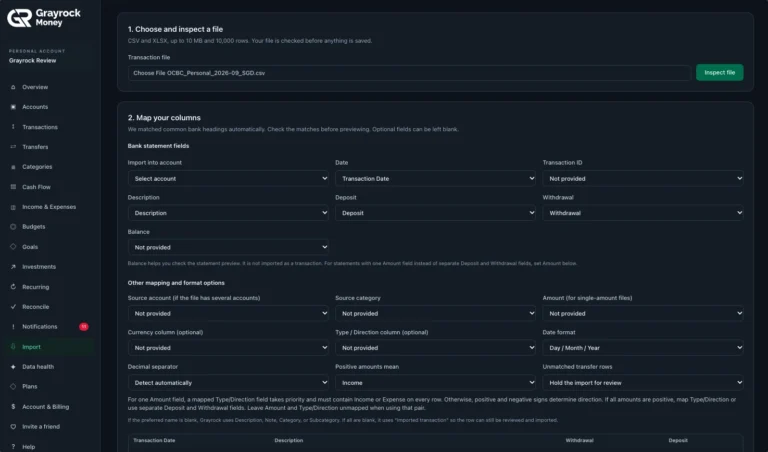Expand the Date format dropdown
The height and width of the screenshot is (452, 768).
click(643, 348)
